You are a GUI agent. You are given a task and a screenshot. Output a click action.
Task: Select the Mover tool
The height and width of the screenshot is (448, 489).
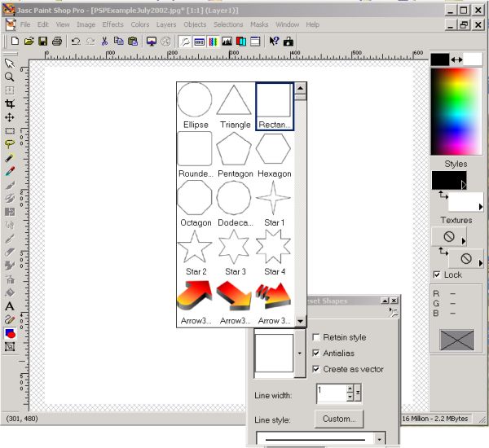point(10,117)
